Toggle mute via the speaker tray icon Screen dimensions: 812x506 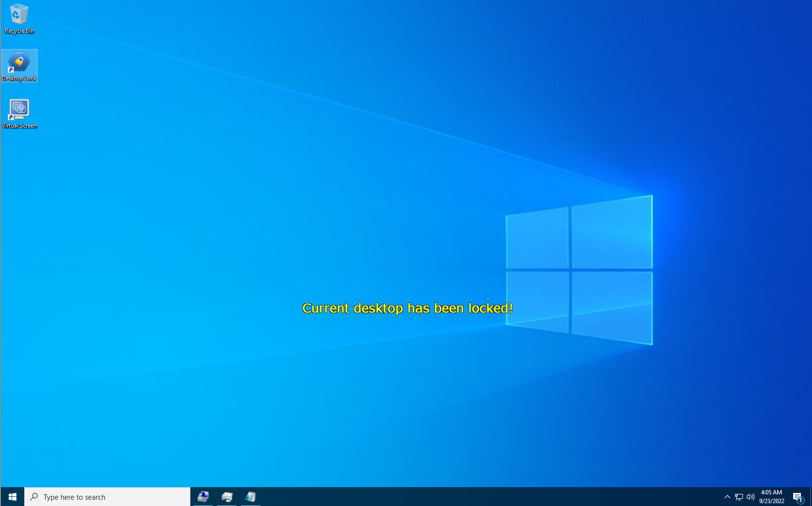(751, 496)
